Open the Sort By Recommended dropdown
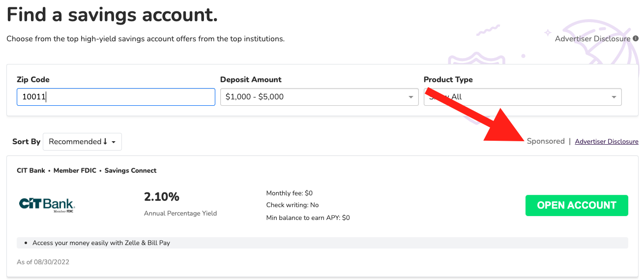Image resolution: width=644 pixels, height=280 pixels. [x=82, y=142]
